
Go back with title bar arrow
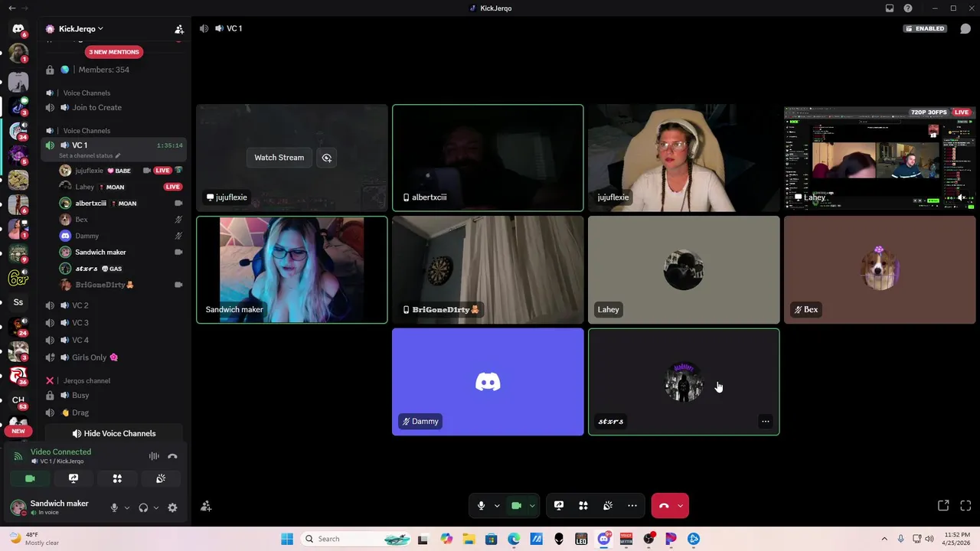pyautogui.click(x=11, y=8)
